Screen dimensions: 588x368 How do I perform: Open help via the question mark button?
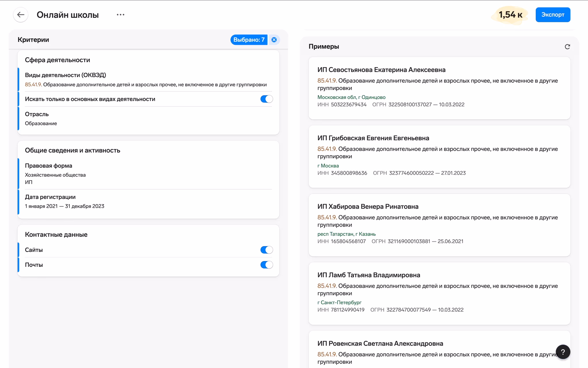coord(563,352)
